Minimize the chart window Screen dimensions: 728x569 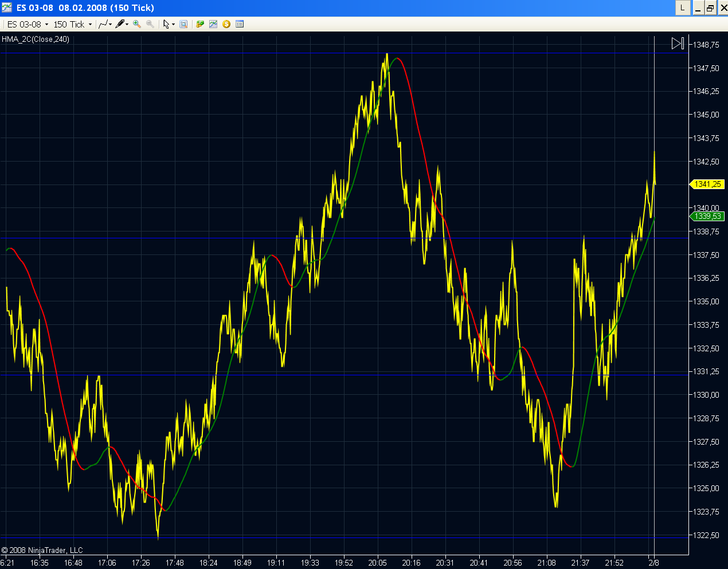[698, 8]
